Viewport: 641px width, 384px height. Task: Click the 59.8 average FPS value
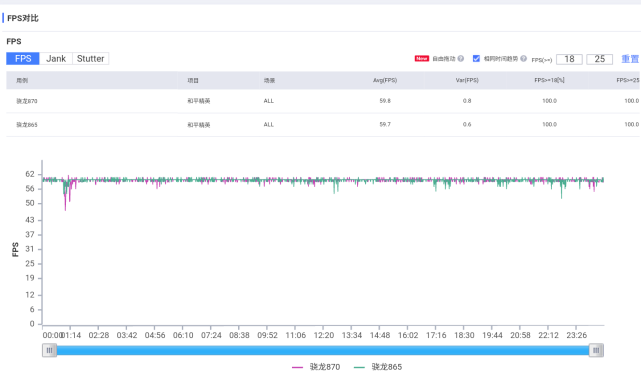pyautogui.click(x=385, y=101)
